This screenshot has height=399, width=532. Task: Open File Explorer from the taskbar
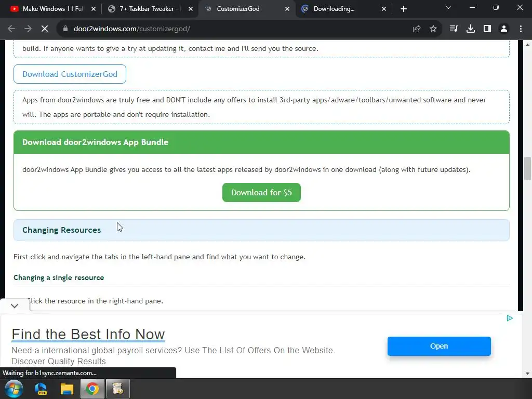[x=67, y=389]
